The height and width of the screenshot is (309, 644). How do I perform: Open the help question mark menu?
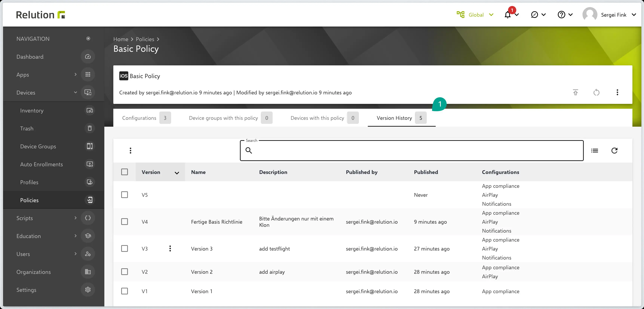pyautogui.click(x=562, y=15)
